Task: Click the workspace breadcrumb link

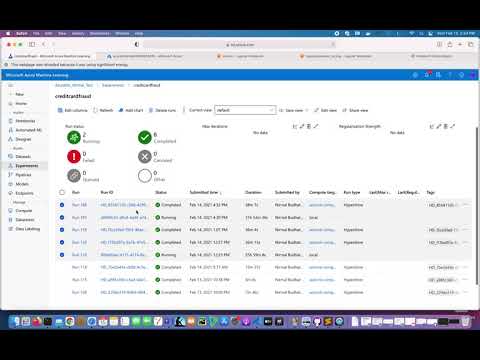Action: point(74,85)
